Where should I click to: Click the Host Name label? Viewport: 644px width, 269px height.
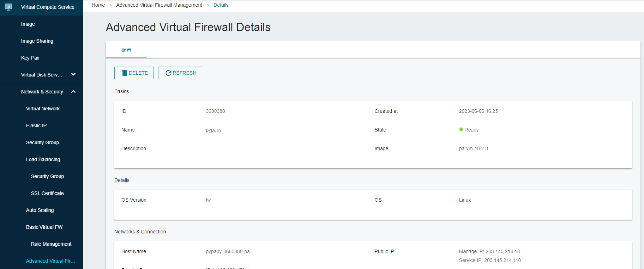134,251
